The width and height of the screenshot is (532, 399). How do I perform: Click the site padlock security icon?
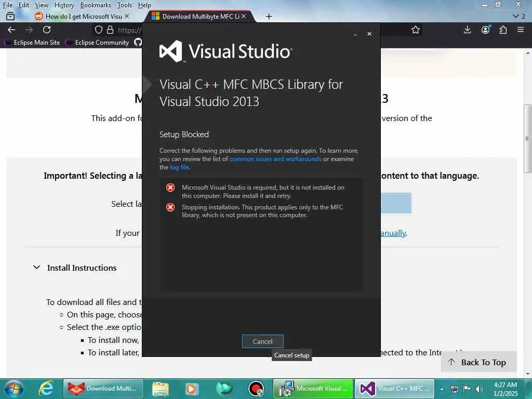click(x=110, y=30)
